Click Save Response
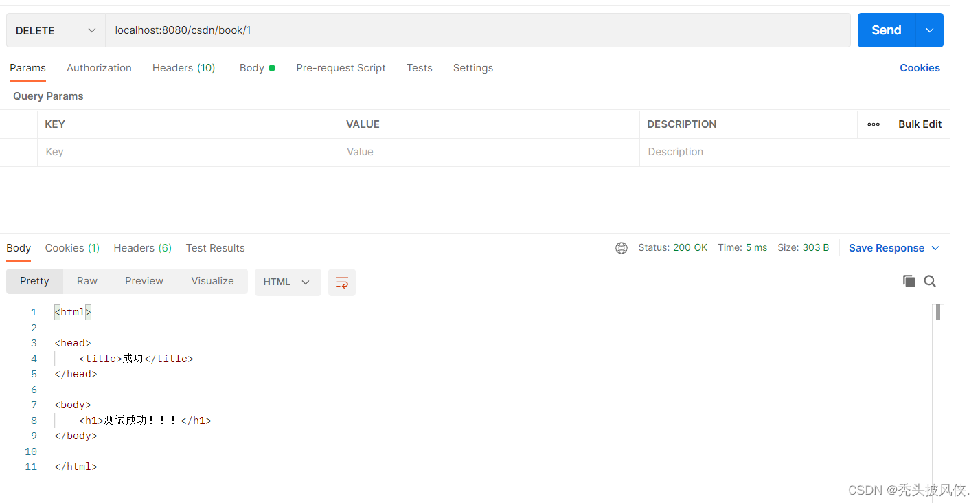Image resolution: width=980 pixels, height=503 pixels. coord(887,248)
